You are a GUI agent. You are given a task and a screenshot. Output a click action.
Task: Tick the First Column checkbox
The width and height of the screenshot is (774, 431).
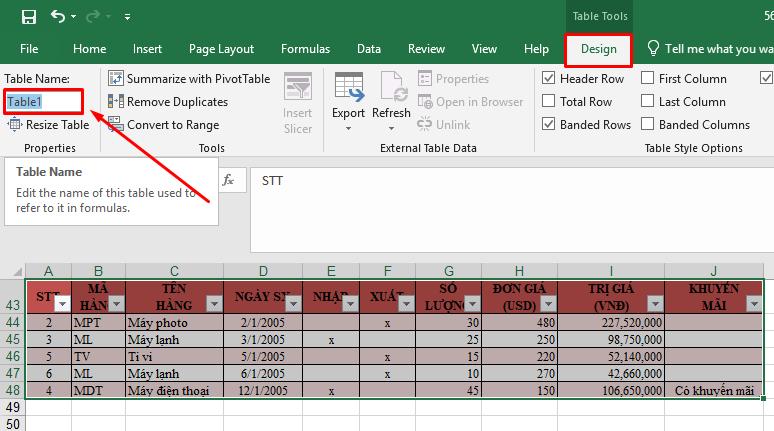tap(647, 79)
